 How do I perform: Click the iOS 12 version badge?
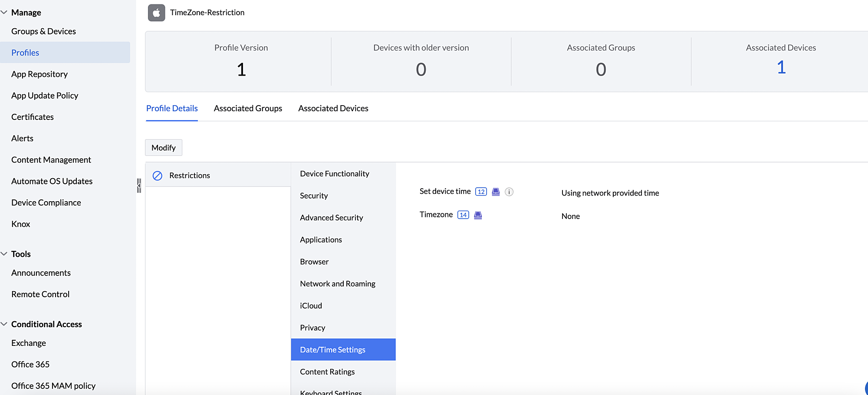tap(481, 192)
